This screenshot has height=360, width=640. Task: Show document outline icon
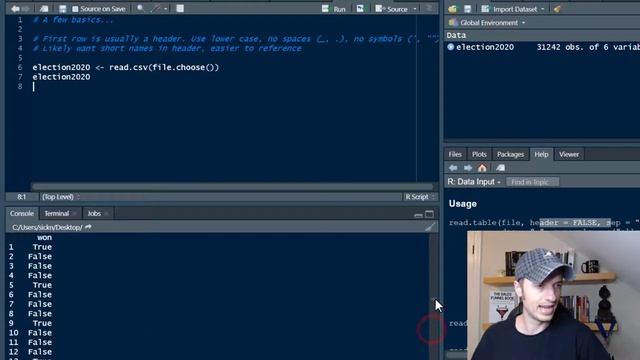(429, 9)
